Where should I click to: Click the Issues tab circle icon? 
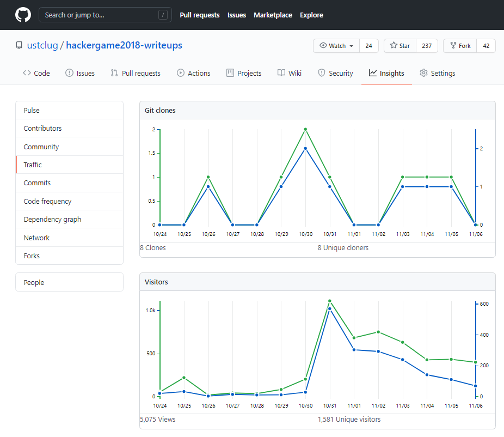pyautogui.click(x=70, y=73)
